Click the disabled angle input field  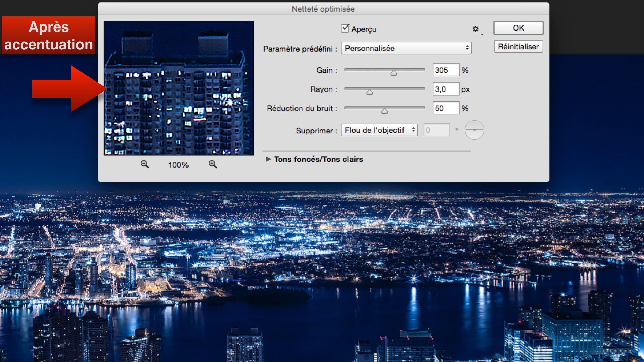click(x=436, y=130)
